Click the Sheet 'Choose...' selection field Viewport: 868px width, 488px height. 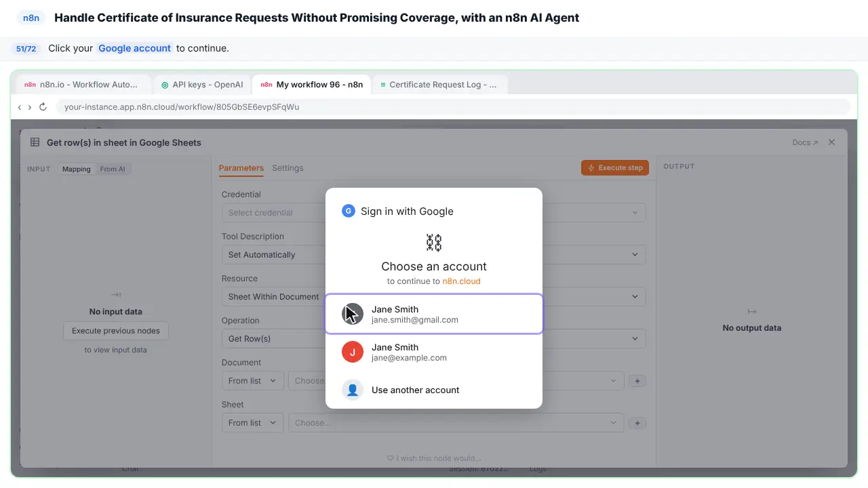pyautogui.click(x=456, y=423)
